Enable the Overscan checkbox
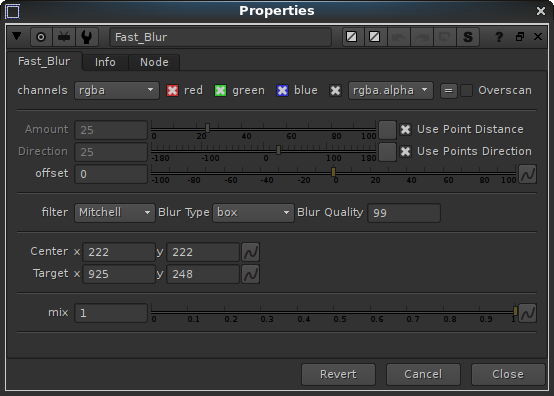 (x=466, y=90)
